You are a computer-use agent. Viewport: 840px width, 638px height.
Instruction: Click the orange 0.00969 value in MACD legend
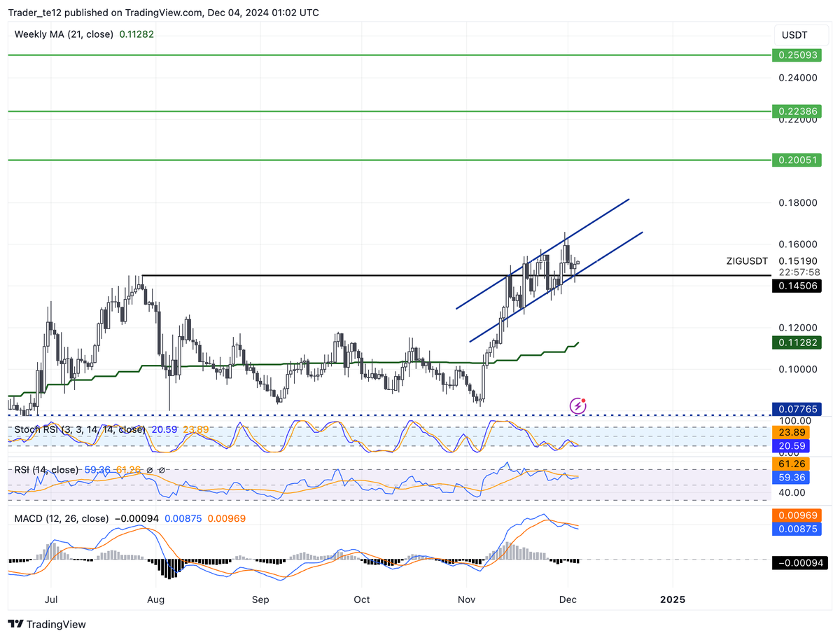pos(228,519)
